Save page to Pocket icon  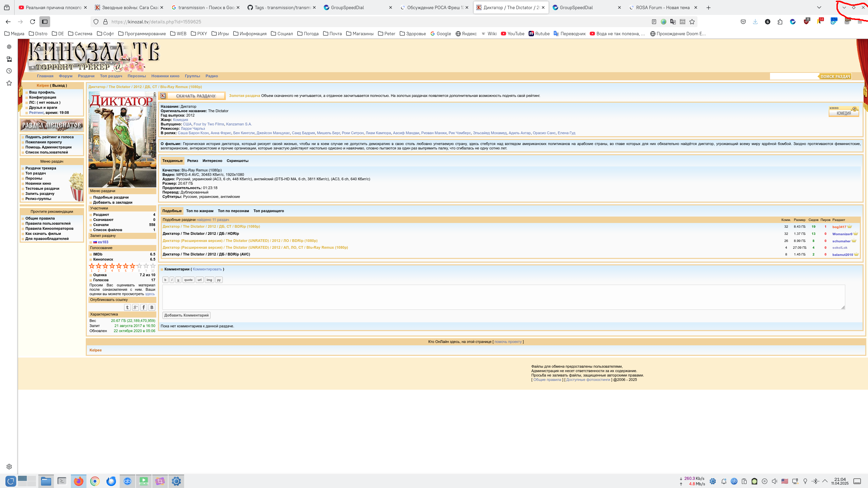(743, 22)
